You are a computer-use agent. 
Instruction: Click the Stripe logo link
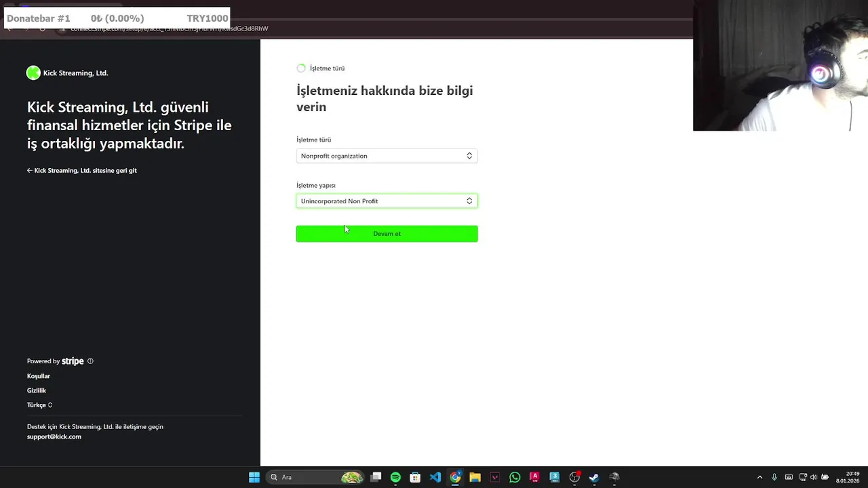pyautogui.click(x=73, y=361)
